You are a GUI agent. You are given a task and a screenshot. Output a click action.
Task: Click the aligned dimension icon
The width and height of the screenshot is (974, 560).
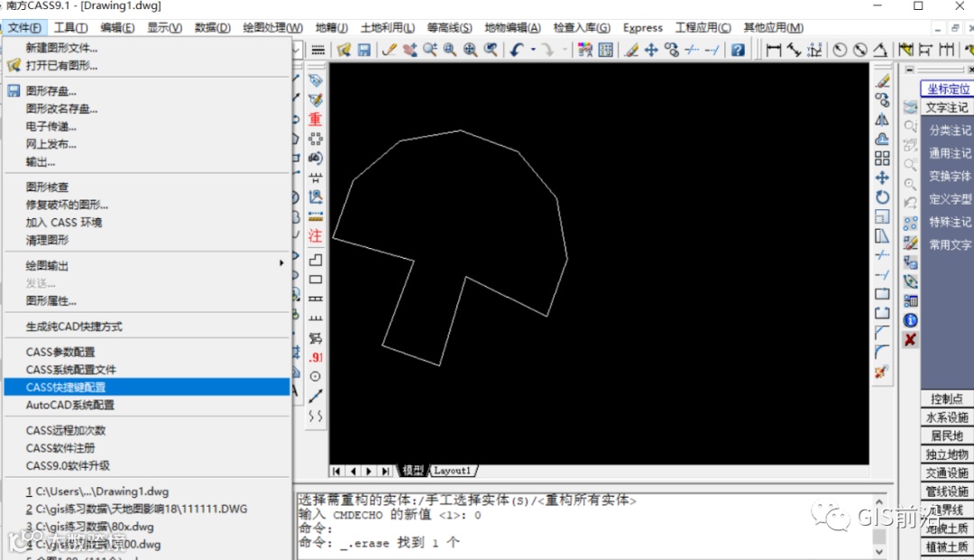(794, 50)
